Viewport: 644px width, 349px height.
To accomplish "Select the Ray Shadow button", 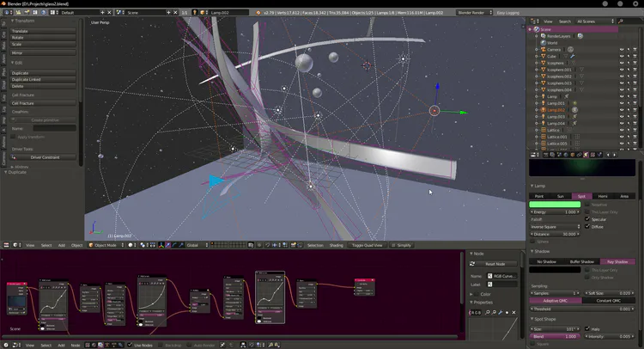I will coord(617,261).
